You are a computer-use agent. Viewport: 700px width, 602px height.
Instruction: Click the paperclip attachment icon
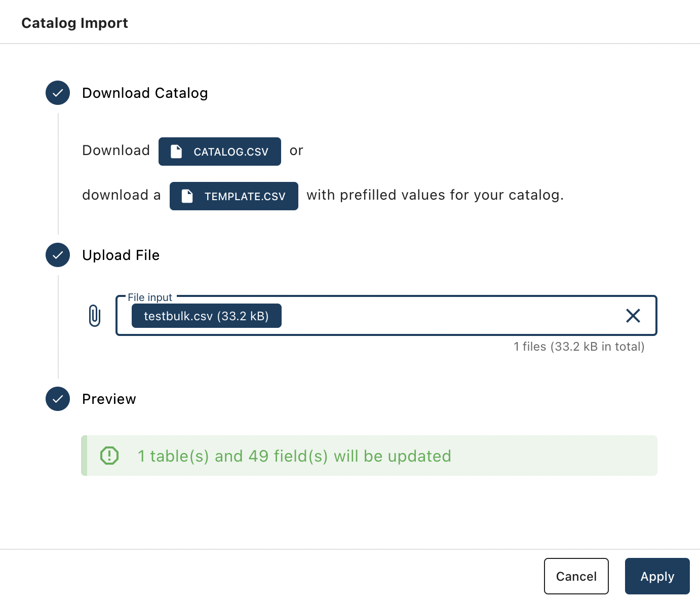tap(95, 316)
